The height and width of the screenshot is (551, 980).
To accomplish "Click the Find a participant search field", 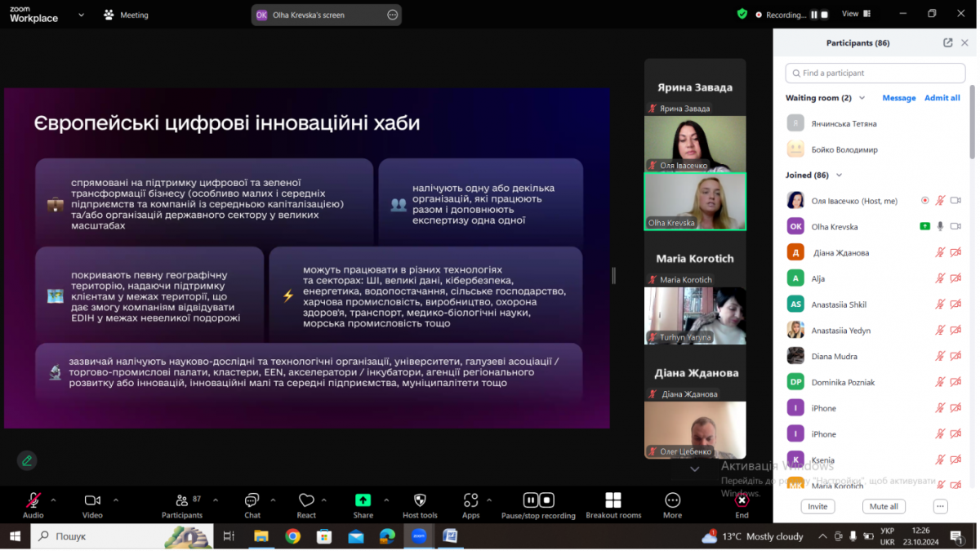I will coord(874,73).
